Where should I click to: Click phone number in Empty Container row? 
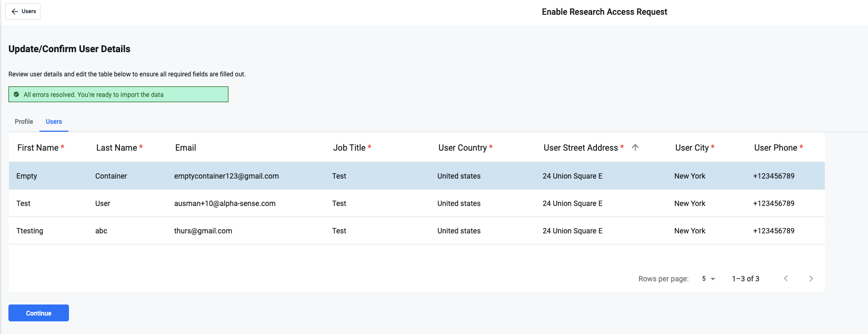(x=774, y=176)
